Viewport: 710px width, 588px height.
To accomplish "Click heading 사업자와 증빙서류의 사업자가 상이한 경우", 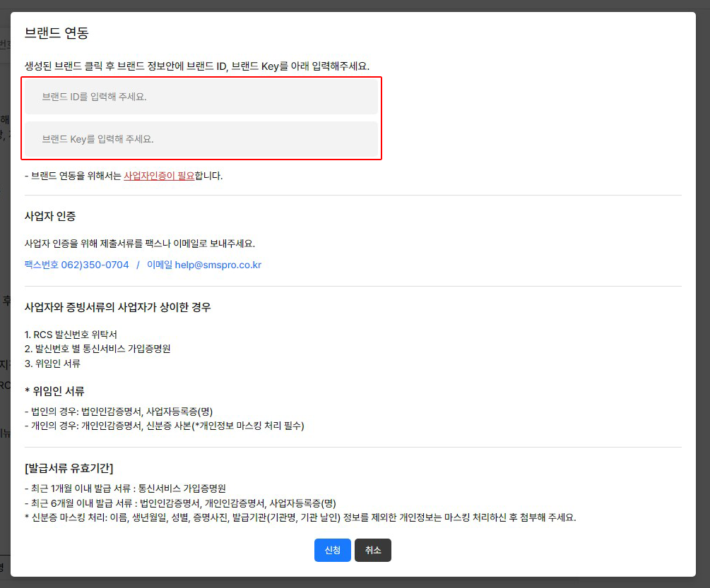I will [x=118, y=307].
